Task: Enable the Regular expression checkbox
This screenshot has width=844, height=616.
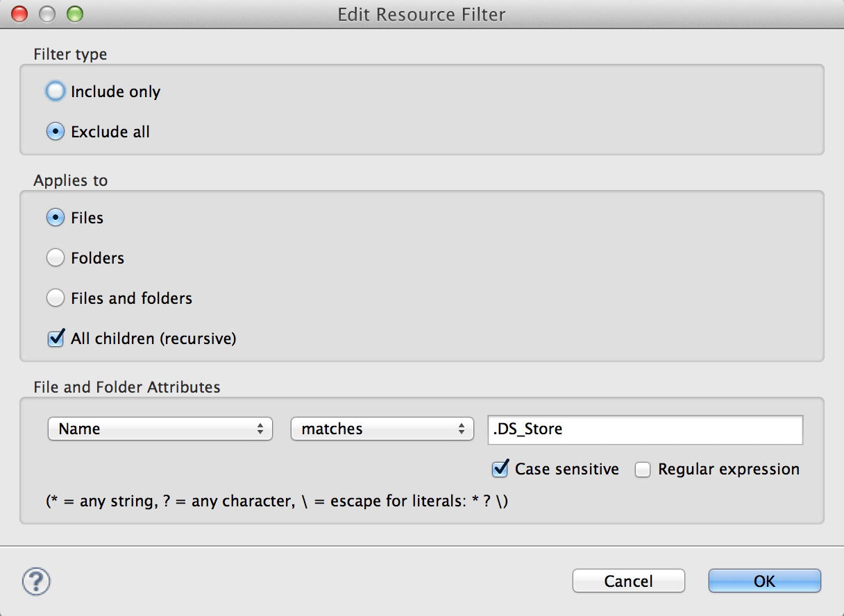Action: pyautogui.click(x=642, y=469)
